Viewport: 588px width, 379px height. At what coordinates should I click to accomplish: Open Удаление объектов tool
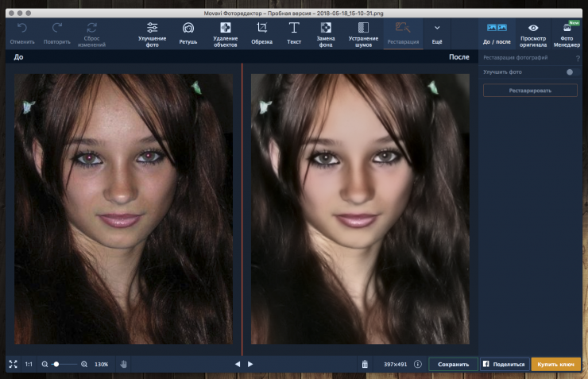point(226,34)
